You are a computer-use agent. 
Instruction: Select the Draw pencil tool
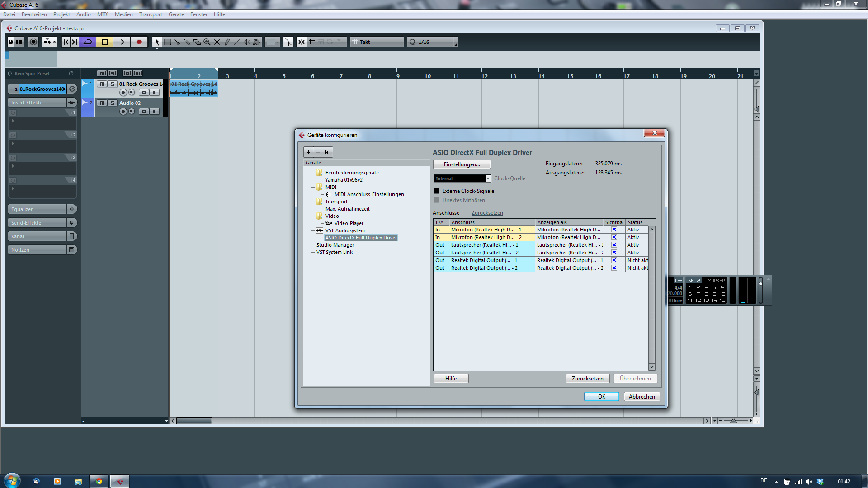(227, 42)
